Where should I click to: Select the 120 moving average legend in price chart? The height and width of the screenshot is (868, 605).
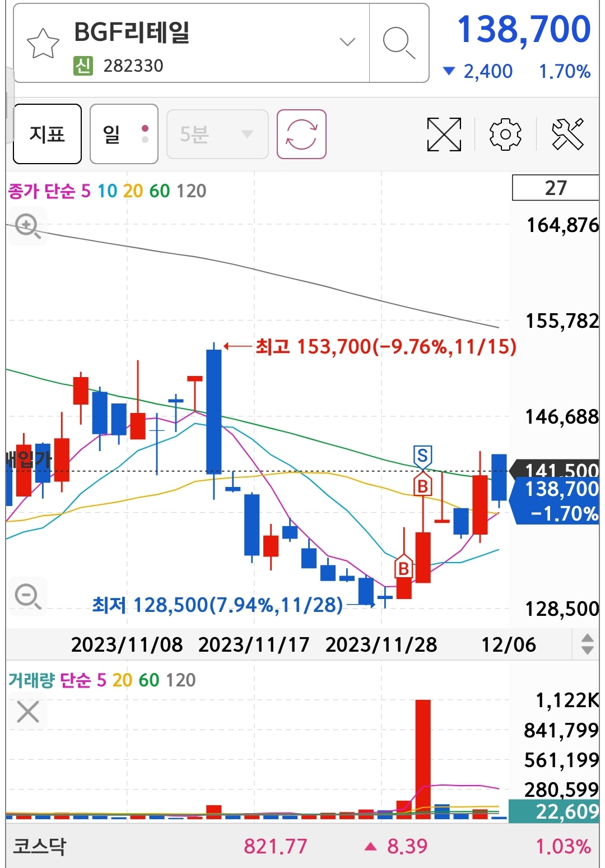(191, 191)
